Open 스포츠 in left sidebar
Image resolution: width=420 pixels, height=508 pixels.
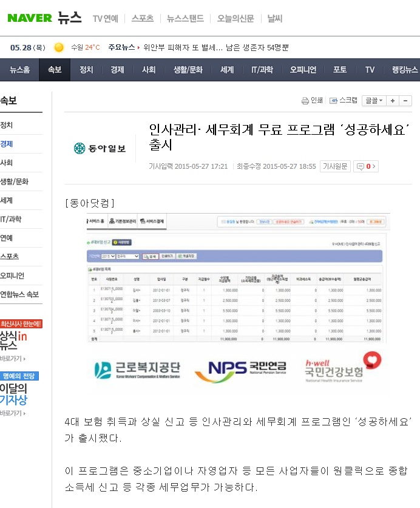[9, 257]
